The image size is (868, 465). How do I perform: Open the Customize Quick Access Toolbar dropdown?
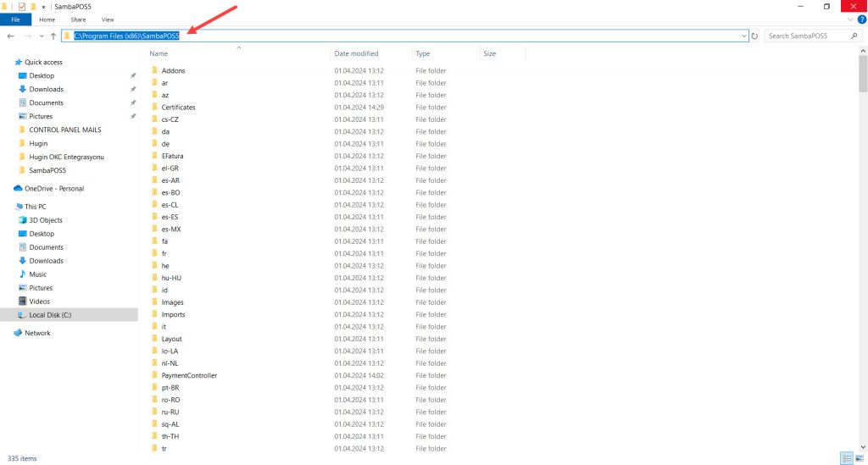(43, 6)
